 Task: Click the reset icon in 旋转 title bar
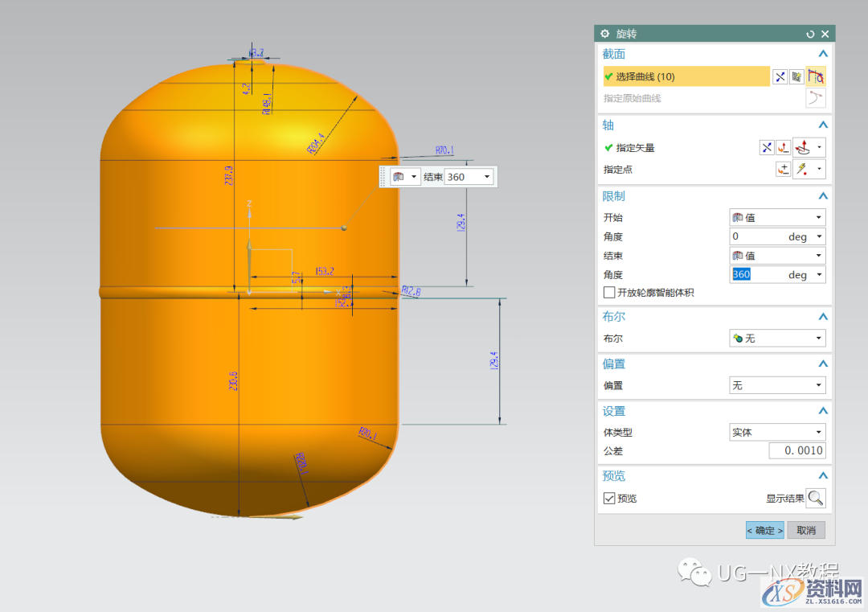(x=810, y=34)
